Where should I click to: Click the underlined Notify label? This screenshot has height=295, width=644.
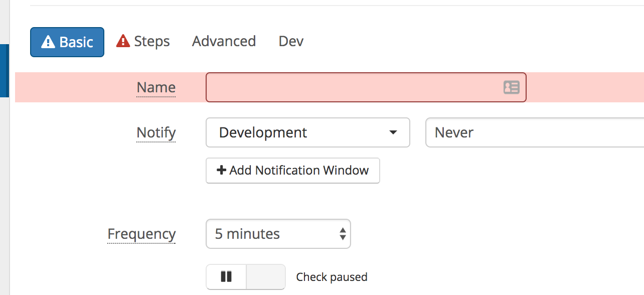(156, 133)
